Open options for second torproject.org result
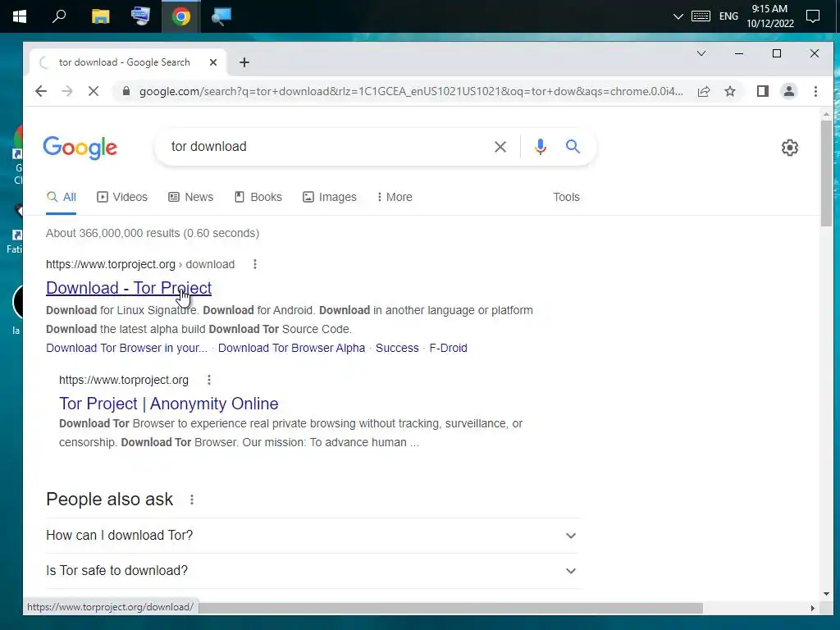 tap(209, 380)
